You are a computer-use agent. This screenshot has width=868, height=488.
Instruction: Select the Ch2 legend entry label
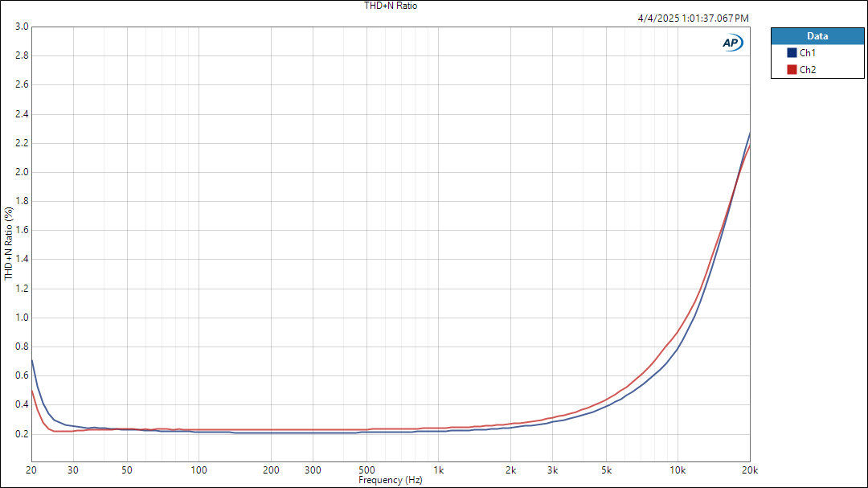808,70
